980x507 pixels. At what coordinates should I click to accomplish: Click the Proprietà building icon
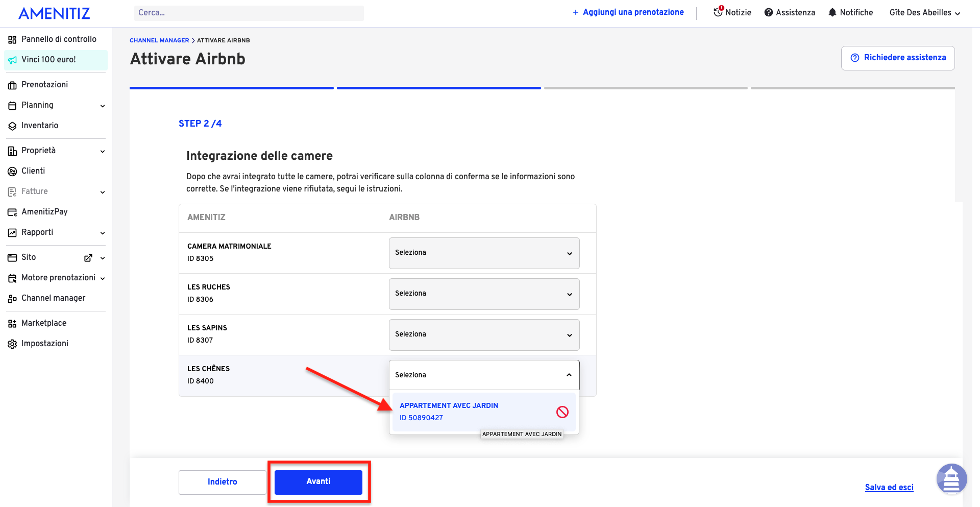(12, 151)
